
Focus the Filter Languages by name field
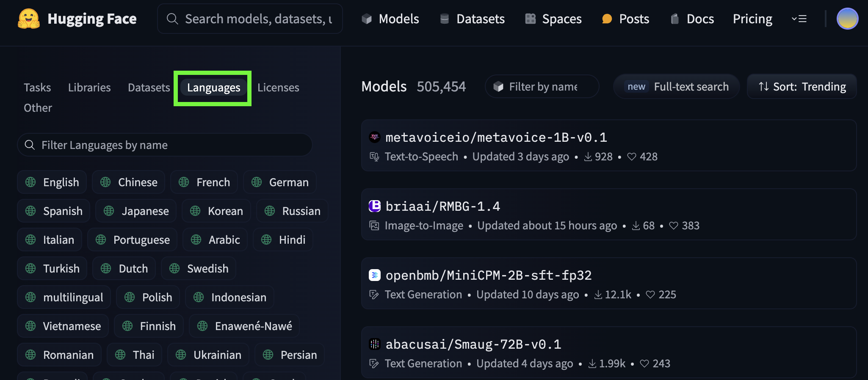pos(165,145)
